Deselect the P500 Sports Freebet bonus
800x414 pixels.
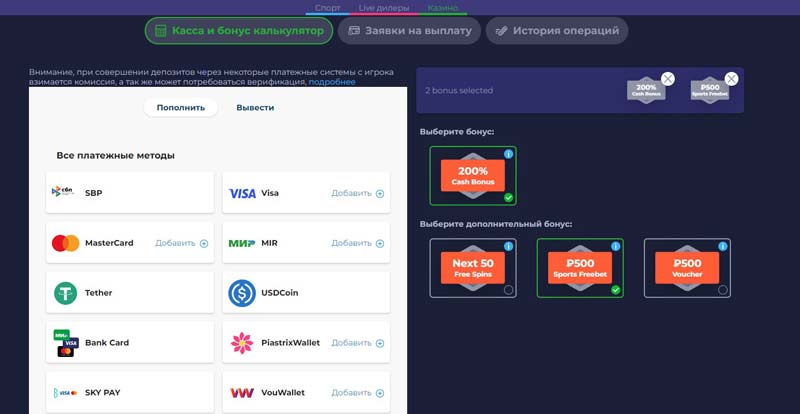(580, 268)
